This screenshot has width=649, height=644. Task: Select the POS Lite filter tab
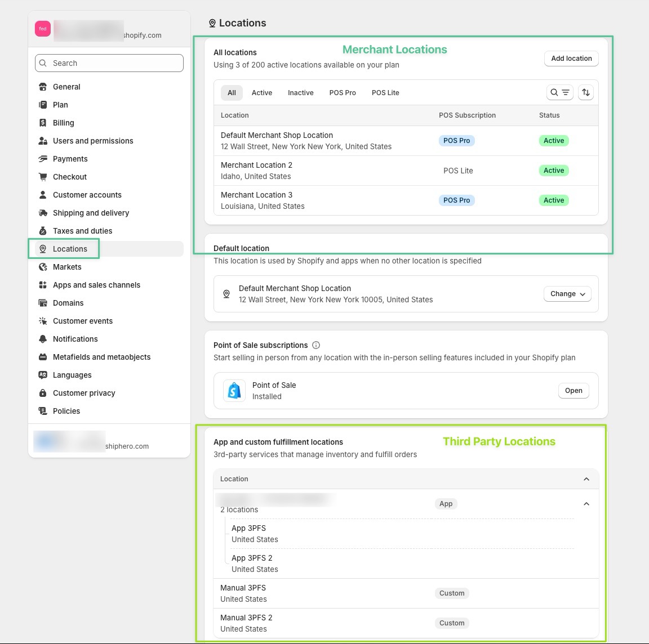tap(385, 93)
